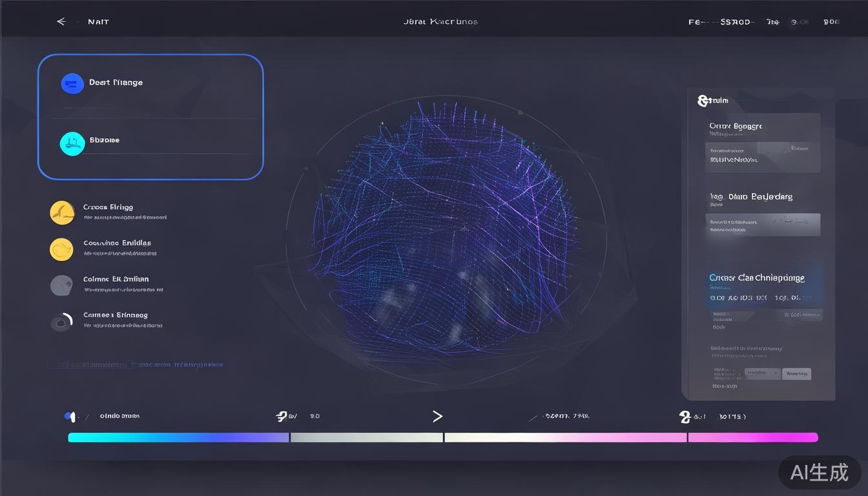Click the pink-magenta end segment of gradient bar
This screenshot has height=496, width=868.
(x=752, y=438)
